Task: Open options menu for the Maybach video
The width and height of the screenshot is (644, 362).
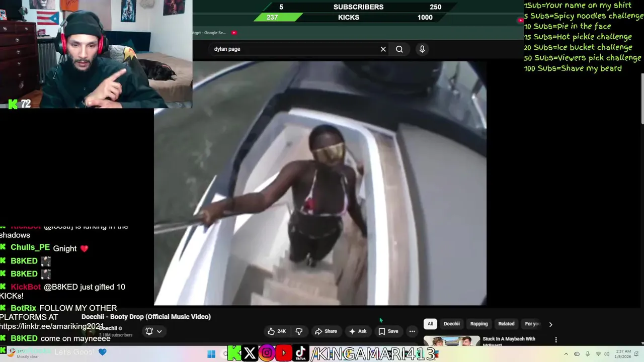Action: [x=556, y=340]
